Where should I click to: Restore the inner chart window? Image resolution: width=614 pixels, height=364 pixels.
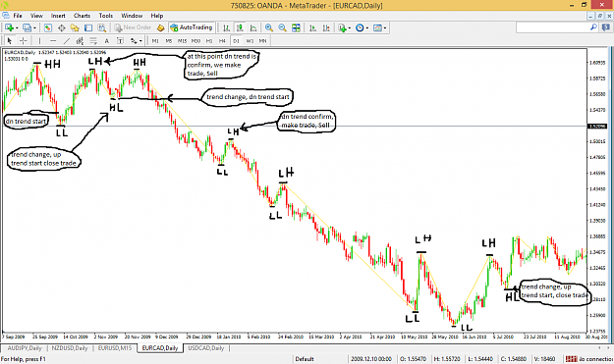point(600,16)
